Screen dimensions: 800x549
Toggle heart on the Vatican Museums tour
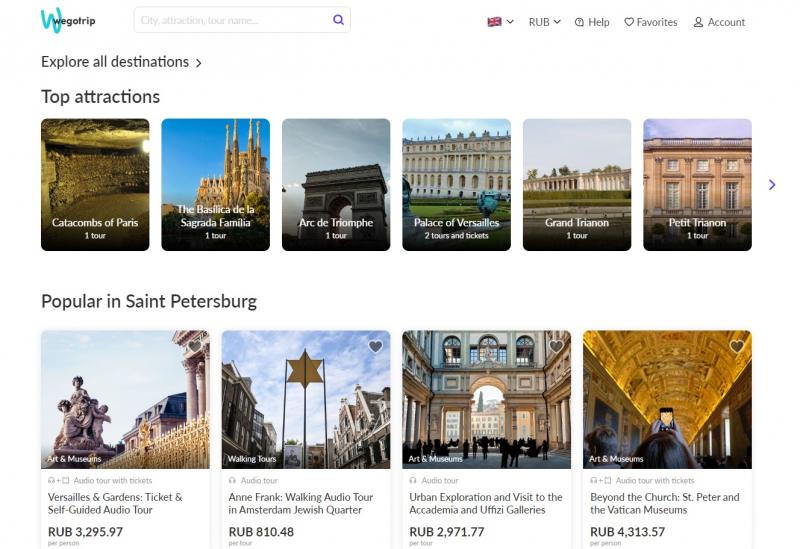[737, 347]
